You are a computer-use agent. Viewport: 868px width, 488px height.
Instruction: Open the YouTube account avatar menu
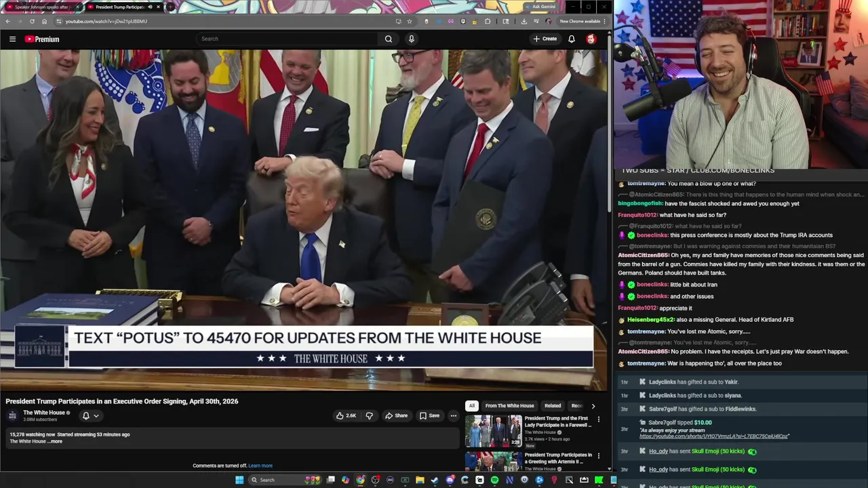click(x=591, y=39)
